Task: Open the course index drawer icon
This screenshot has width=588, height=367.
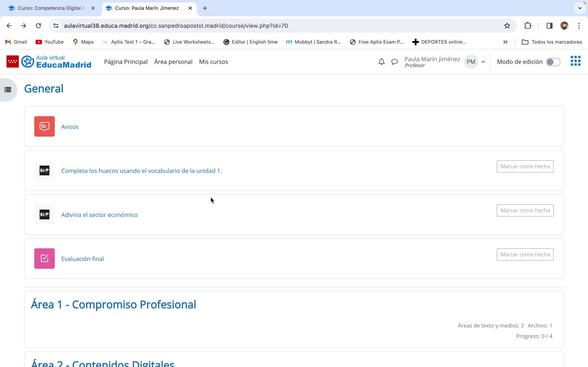Action: click(x=8, y=90)
